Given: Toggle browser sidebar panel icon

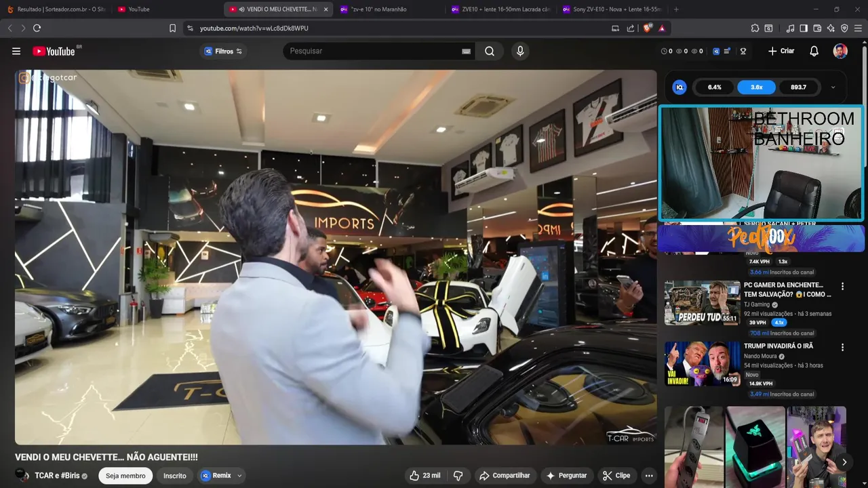Looking at the screenshot, I should [x=804, y=28].
